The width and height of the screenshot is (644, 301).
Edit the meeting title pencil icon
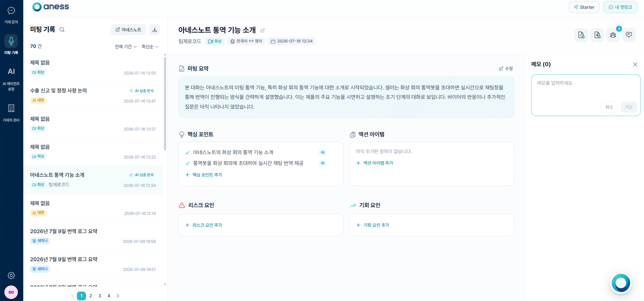tap(263, 30)
